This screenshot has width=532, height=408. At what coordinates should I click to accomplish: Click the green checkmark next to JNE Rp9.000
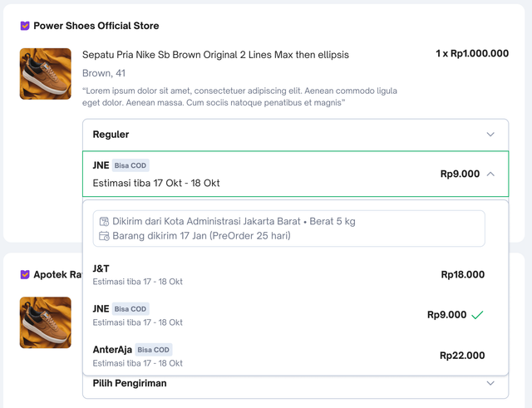coord(477,315)
